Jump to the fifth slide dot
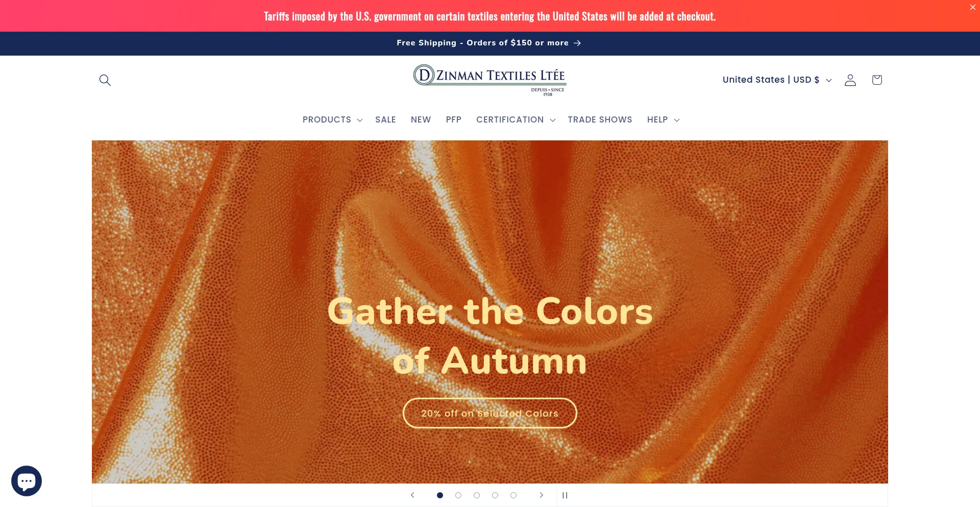This screenshot has height=507, width=980. pos(513,495)
